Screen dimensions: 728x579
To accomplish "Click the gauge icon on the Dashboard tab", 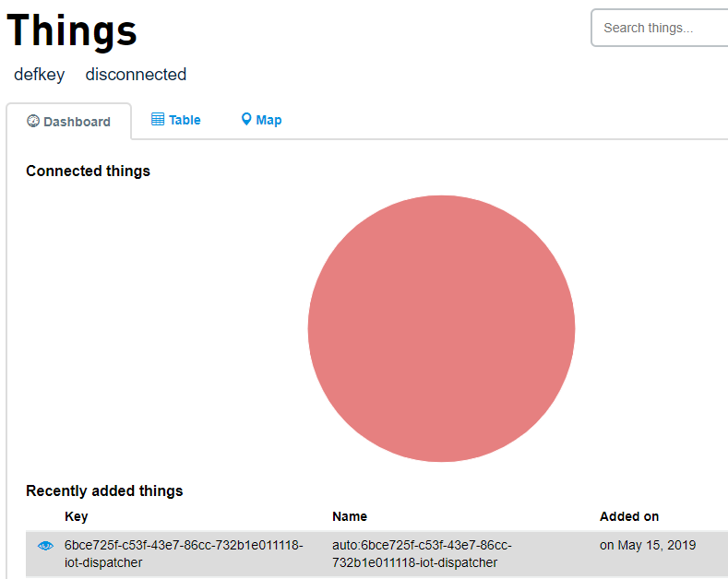I will coord(33,121).
